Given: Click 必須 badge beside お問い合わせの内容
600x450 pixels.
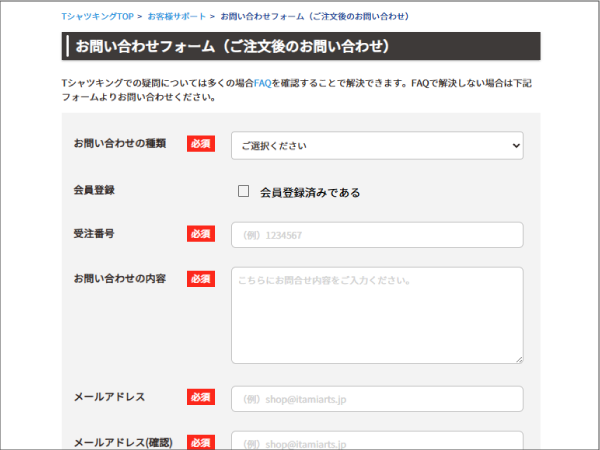Looking at the screenshot, I should (200, 279).
